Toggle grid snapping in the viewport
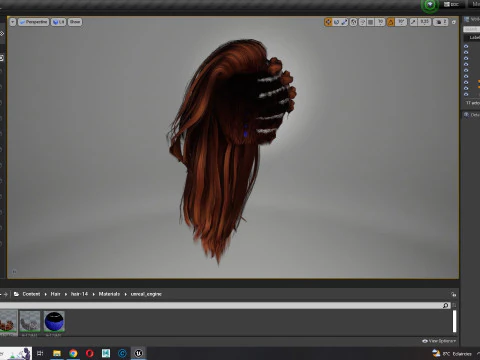The width and height of the screenshot is (480, 360). [370, 22]
